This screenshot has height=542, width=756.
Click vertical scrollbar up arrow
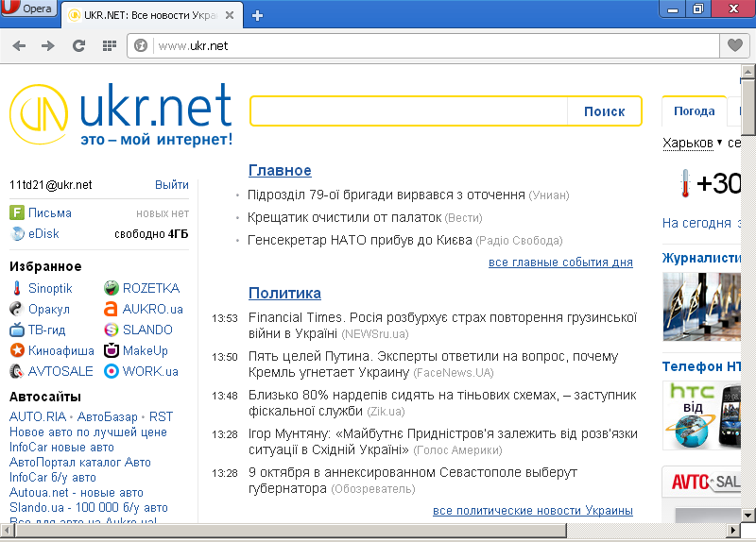point(747,73)
